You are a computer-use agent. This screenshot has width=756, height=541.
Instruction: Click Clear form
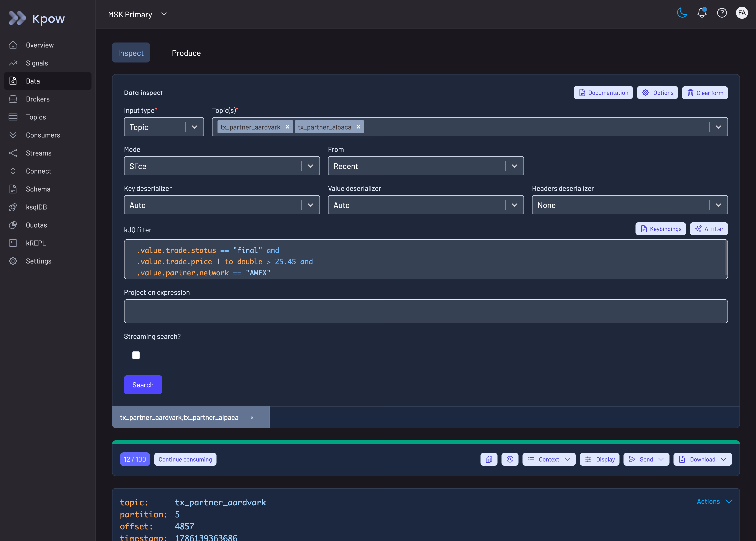click(705, 93)
